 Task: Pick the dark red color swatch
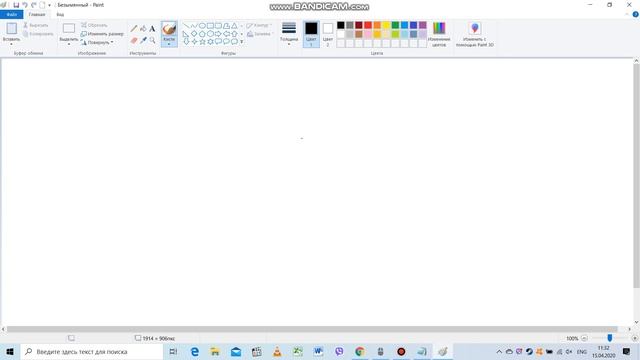click(359, 25)
